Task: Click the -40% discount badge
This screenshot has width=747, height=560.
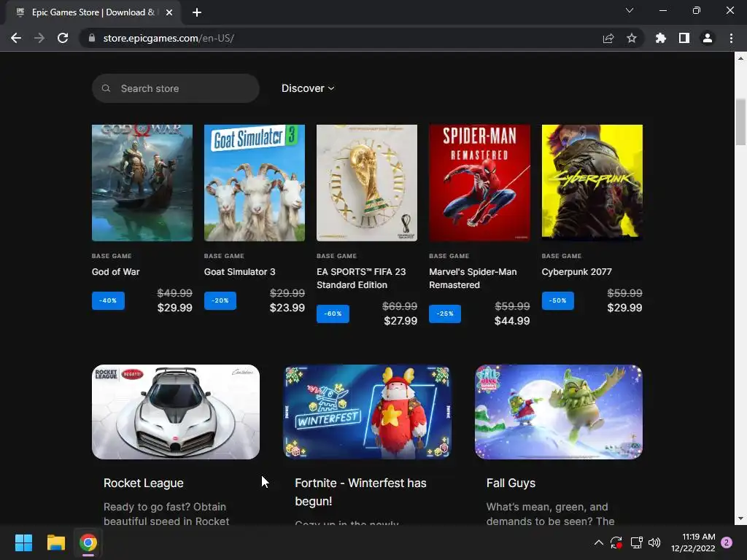Action: tap(108, 300)
